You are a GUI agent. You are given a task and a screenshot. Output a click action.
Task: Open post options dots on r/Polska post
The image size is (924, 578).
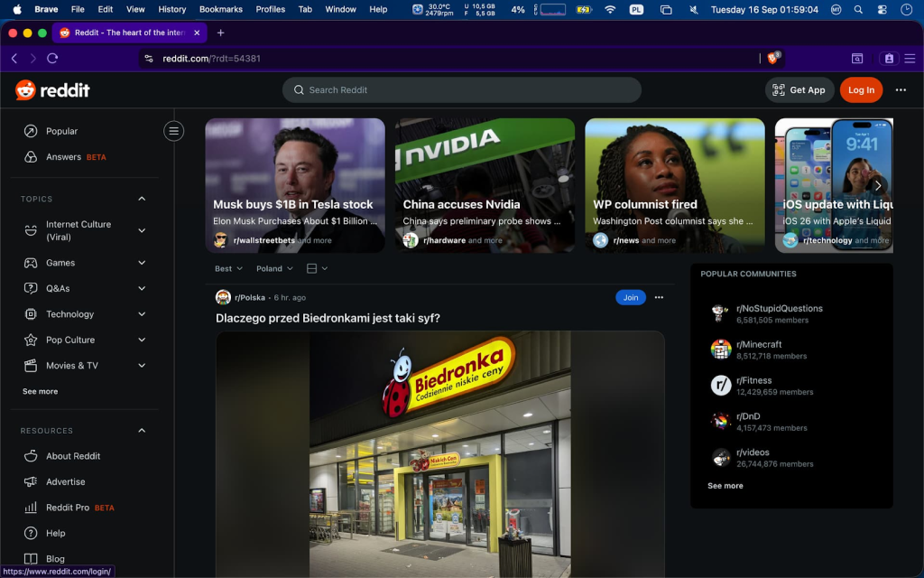click(659, 297)
